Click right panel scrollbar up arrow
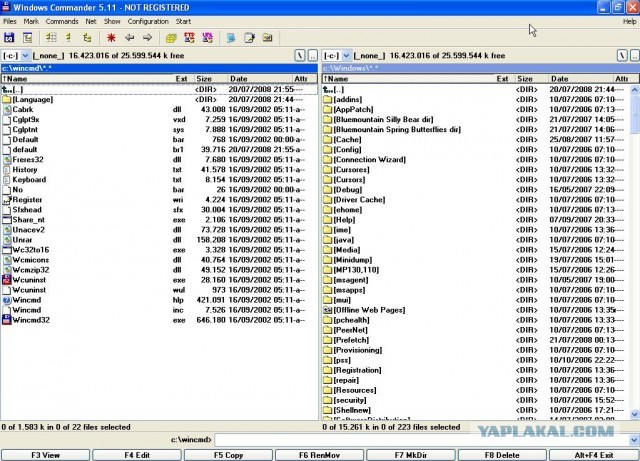Screen dimensions: 640x461 tap(635, 90)
